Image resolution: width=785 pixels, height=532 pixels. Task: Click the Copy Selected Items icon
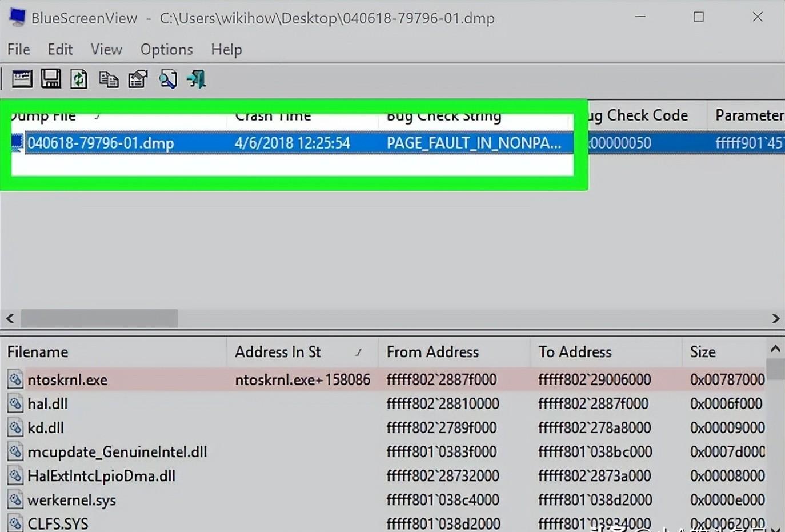tap(109, 79)
